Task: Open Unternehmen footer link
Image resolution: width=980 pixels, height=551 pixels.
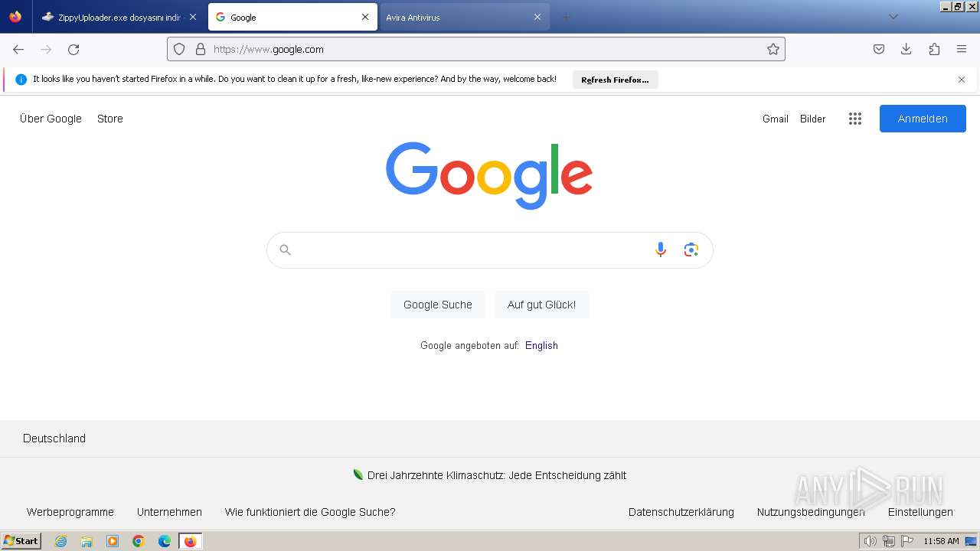Action: [169, 512]
